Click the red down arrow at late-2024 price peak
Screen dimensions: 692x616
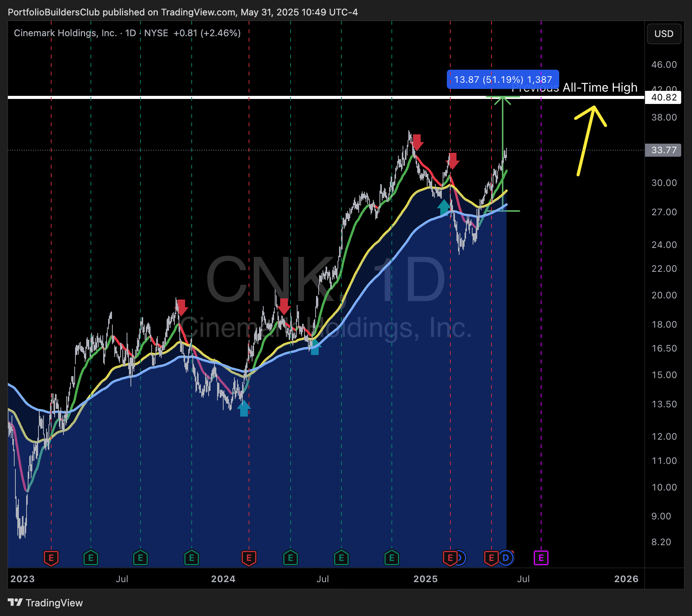click(417, 142)
